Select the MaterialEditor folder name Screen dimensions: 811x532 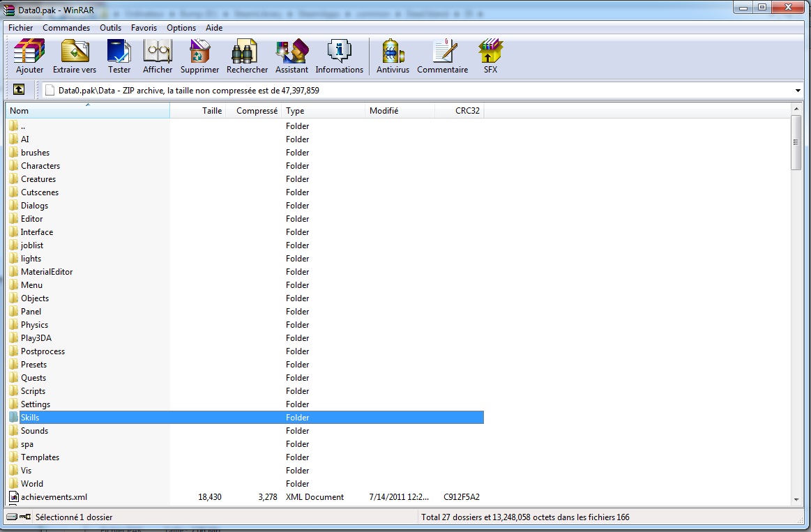point(47,272)
